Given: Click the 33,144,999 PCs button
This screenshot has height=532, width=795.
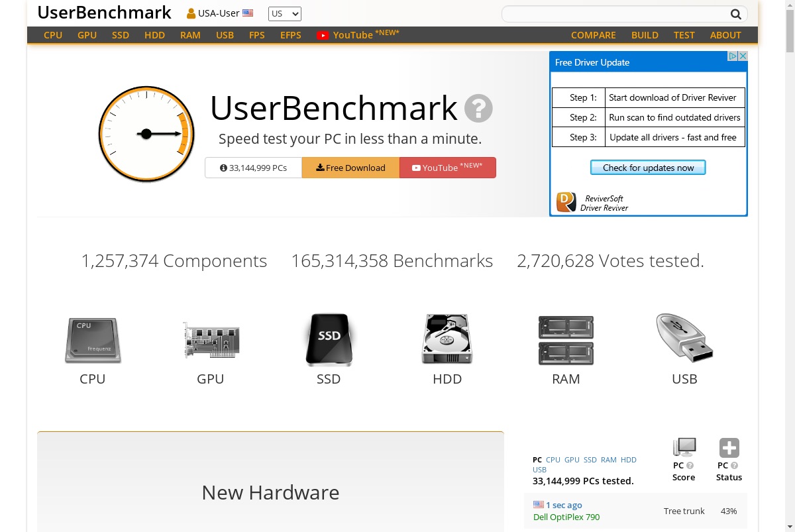Looking at the screenshot, I should click(253, 168).
